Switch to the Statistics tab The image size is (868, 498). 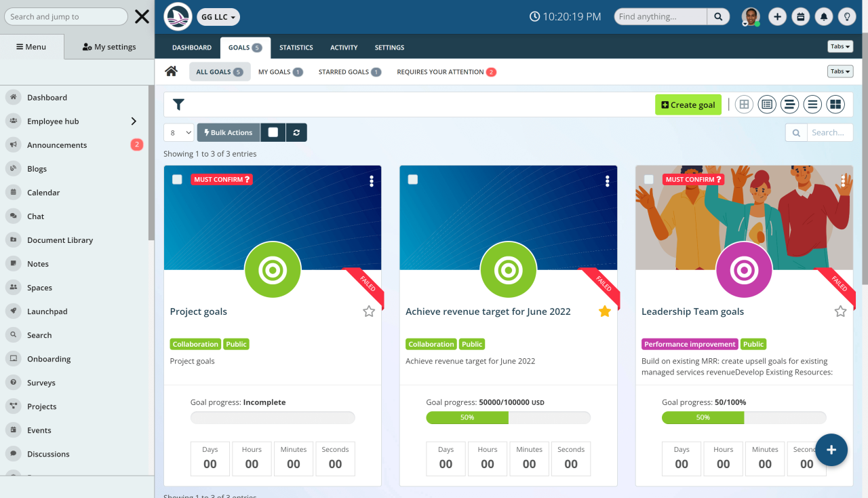click(296, 47)
